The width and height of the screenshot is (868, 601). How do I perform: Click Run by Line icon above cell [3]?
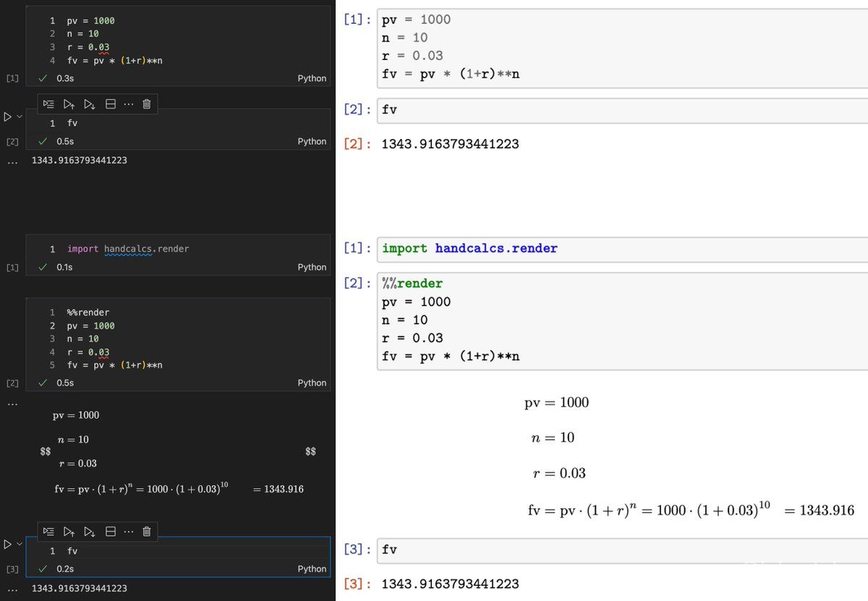coord(48,532)
